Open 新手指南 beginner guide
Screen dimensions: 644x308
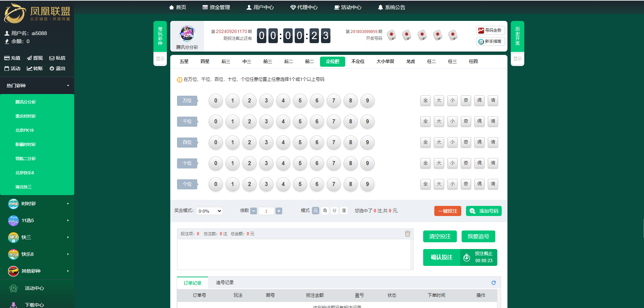[x=491, y=41]
